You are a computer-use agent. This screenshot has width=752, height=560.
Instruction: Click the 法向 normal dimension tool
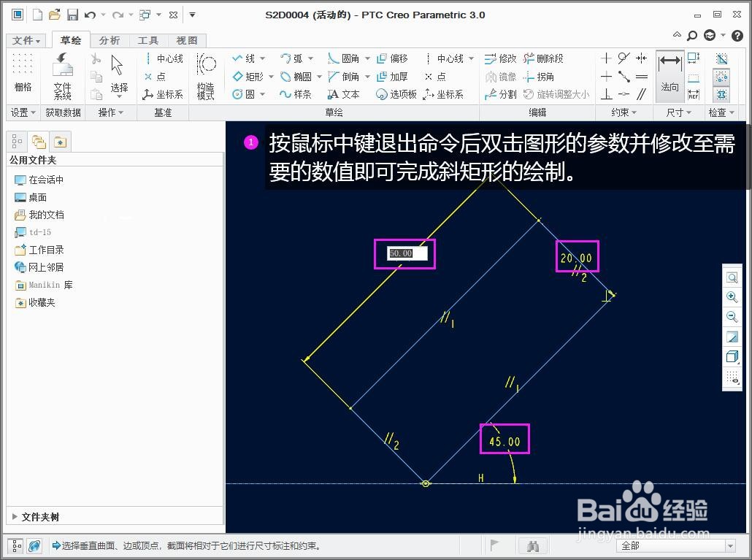pyautogui.click(x=669, y=74)
